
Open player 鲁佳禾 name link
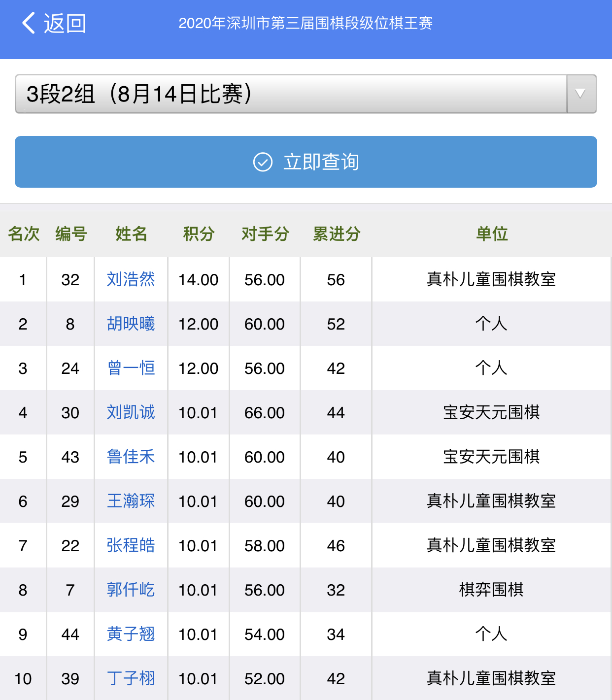(x=131, y=457)
